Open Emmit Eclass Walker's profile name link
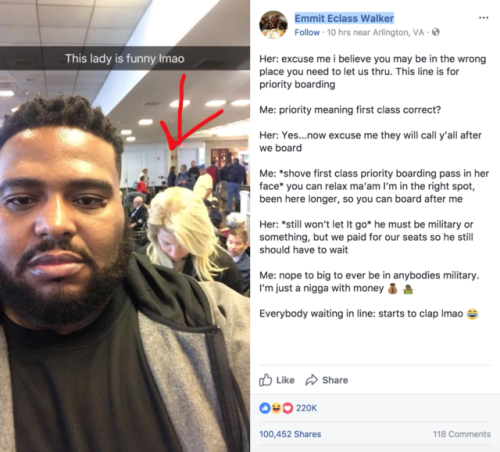 [x=344, y=18]
